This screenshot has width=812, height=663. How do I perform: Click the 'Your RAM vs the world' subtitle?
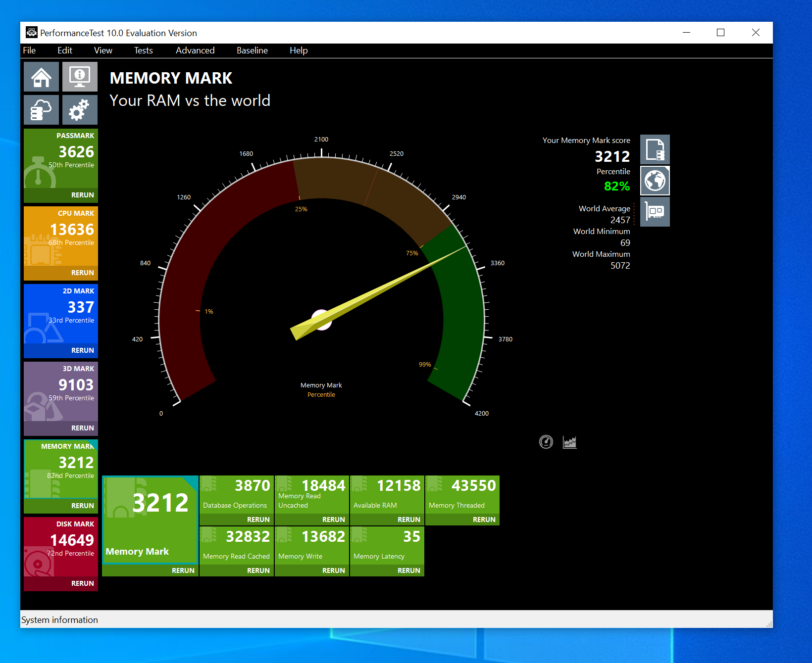(190, 100)
